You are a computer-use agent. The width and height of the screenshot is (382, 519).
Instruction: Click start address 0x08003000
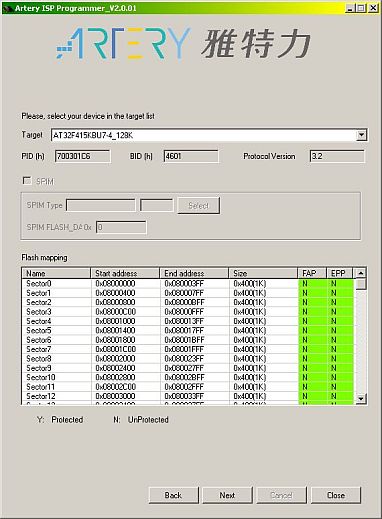[115, 396]
